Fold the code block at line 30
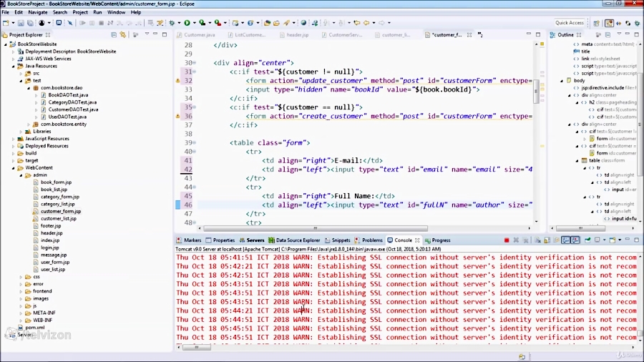Image resolution: width=644 pixels, height=362 pixels. (194, 63)
